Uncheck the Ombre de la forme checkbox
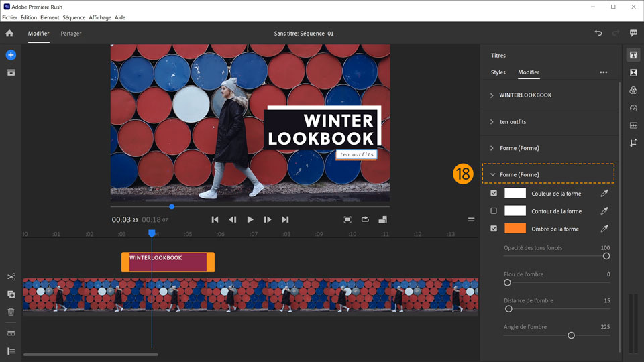 (494, 229)
